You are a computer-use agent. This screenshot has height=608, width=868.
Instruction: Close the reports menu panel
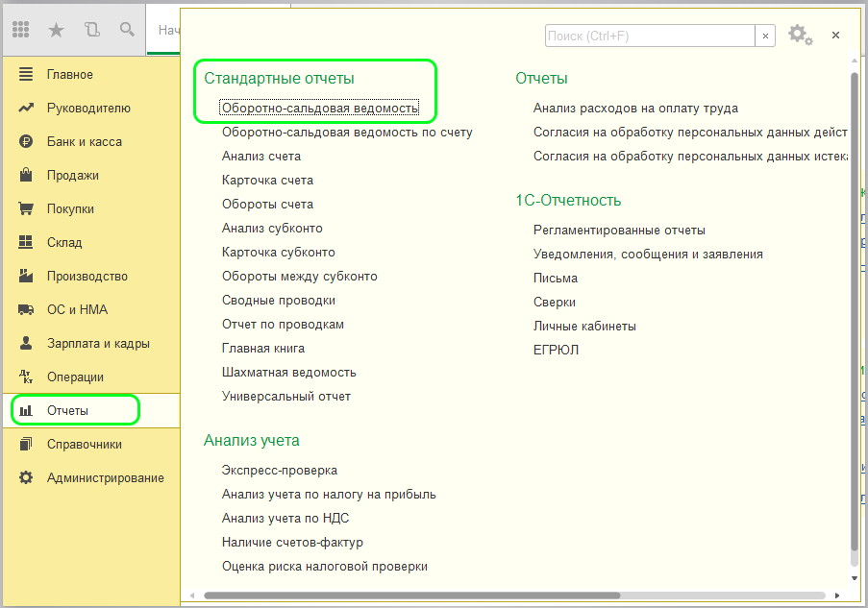[835, 35]
